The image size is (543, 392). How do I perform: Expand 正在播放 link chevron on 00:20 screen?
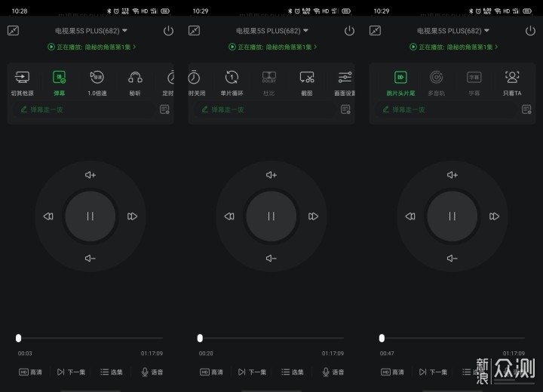(315, 47)
